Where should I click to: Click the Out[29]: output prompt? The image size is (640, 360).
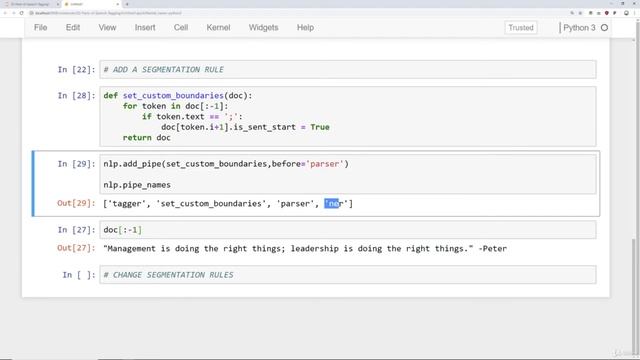[x=76, y=203]
